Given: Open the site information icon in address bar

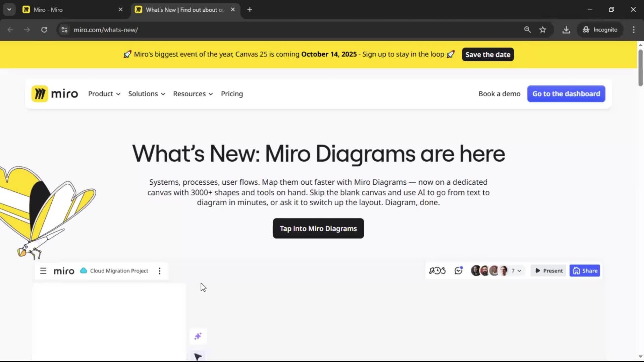Looking at the screenshot, I should point(64,30).
